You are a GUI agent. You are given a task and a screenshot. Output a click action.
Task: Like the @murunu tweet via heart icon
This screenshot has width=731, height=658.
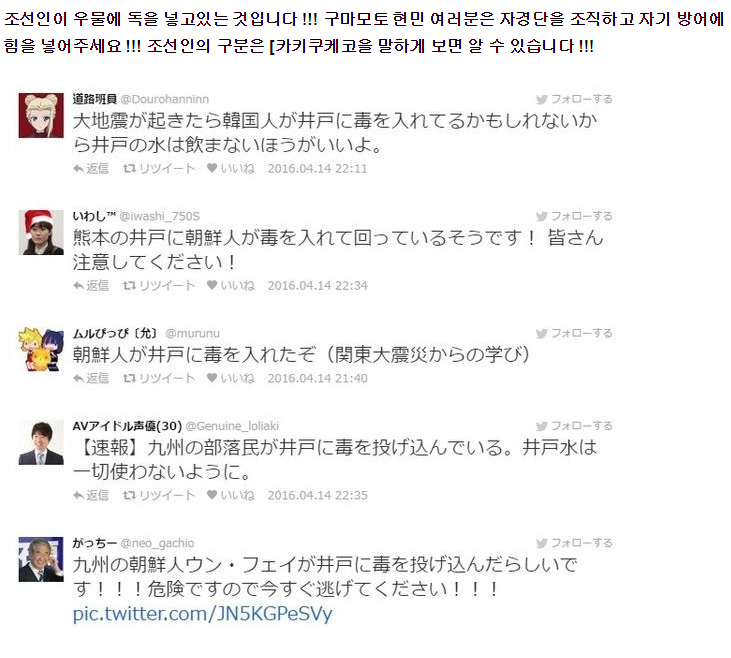212,378
